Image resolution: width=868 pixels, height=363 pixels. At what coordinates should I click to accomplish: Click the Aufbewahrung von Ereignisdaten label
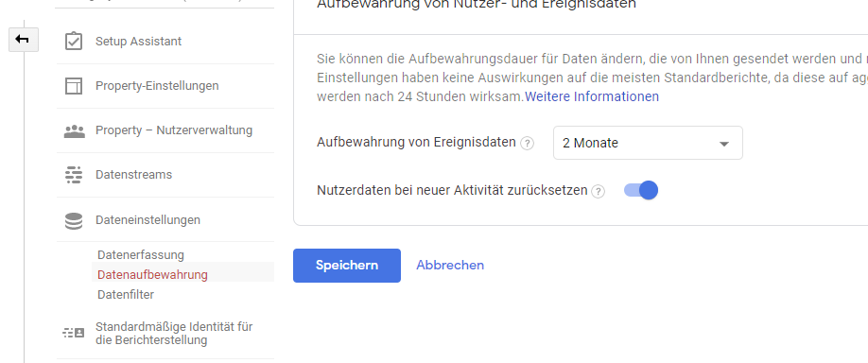[416, 142]
